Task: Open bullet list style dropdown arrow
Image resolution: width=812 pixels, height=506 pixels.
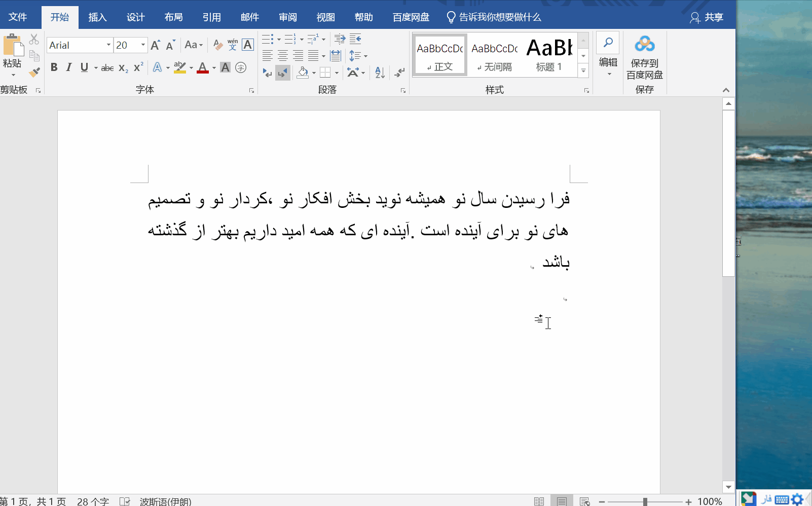Action: pos(279,40)
